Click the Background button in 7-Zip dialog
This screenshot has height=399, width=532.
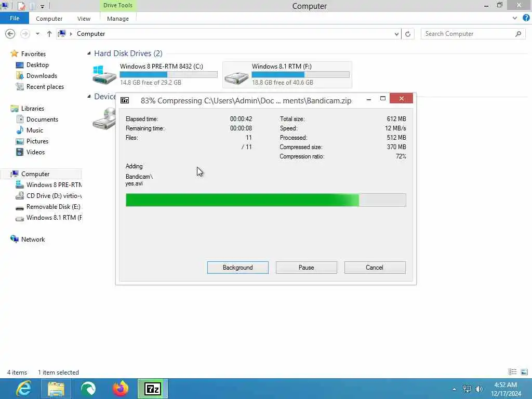(237, 268)
